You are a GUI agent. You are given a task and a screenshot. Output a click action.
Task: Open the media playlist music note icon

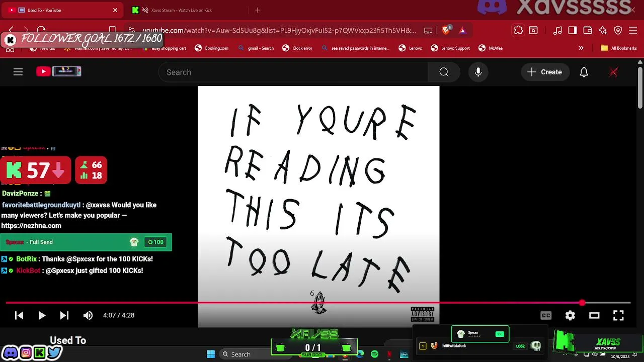tap(557, 30)
